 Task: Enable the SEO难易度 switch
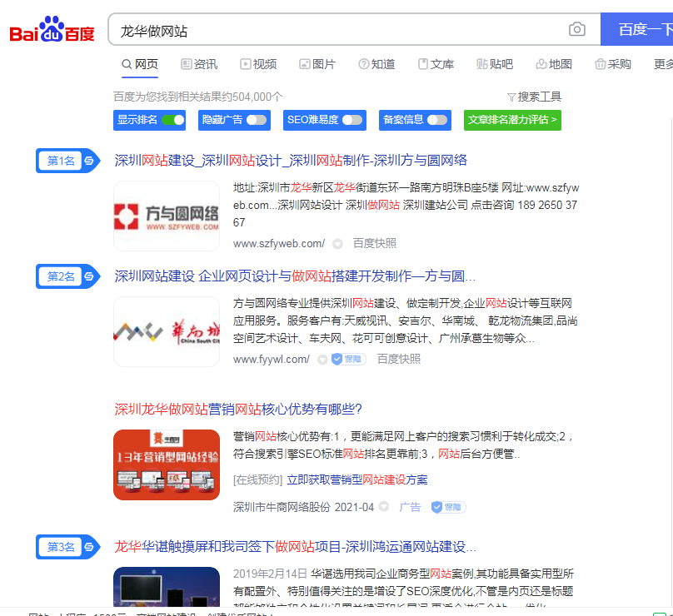coord(352,120)
